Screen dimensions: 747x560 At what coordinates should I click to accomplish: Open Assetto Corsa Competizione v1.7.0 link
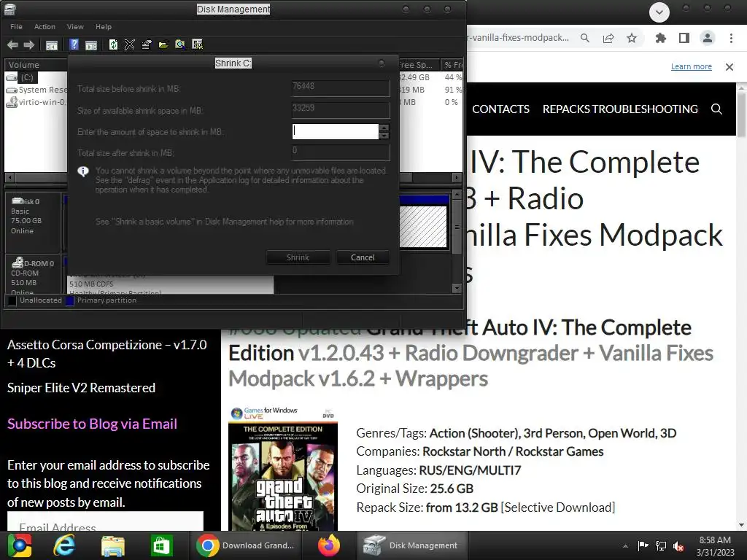107,354
